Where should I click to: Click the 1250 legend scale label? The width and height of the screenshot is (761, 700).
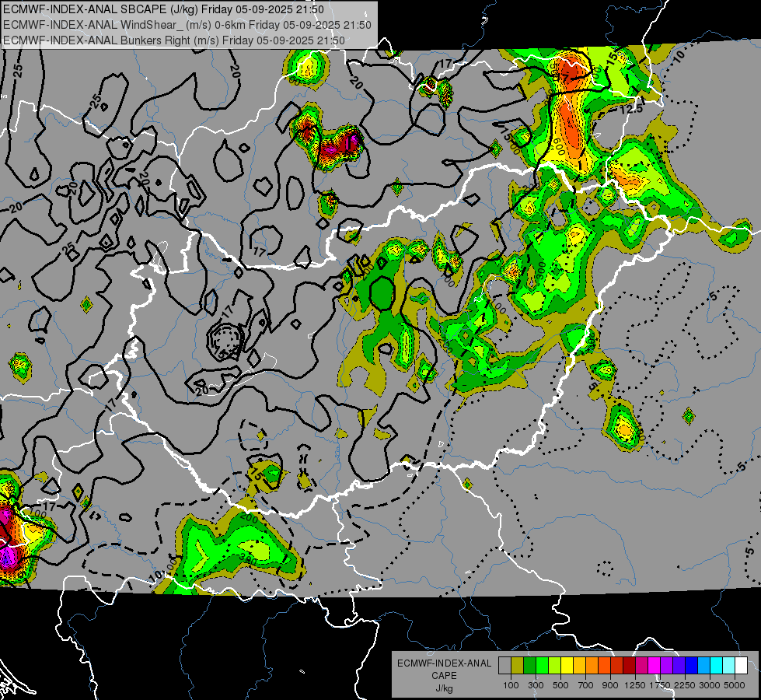click(x=635, y=685)
